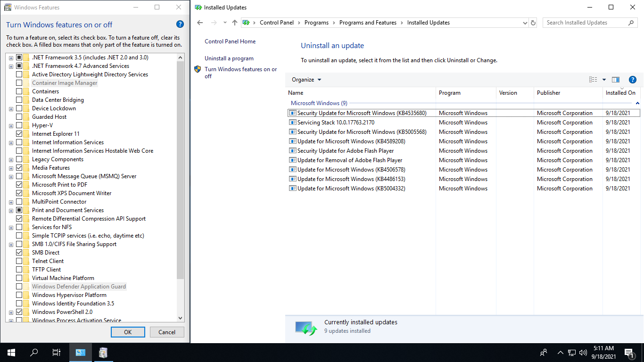Sort the list by Publisher column
Screen dimensions: 644x362
tap(548, 93)
